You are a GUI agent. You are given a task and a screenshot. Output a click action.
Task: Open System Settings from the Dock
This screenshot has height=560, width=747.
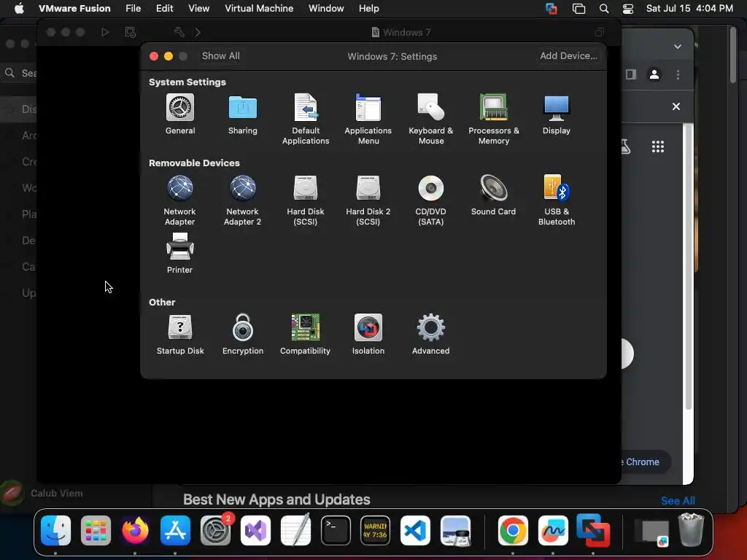point(215,530)
